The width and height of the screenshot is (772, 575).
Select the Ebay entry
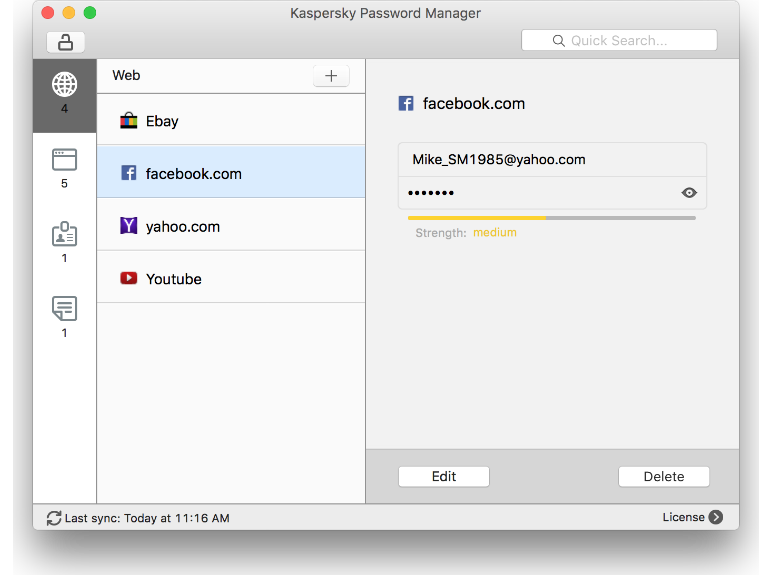pyautogui.click(x=231, y=121)
